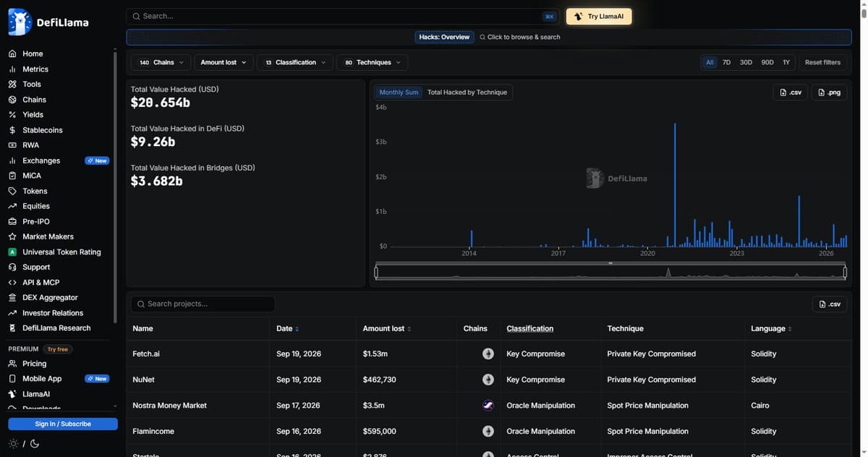Open Support from the sidebar
Viewport: 868px width, 457px height.
point(36,268)
